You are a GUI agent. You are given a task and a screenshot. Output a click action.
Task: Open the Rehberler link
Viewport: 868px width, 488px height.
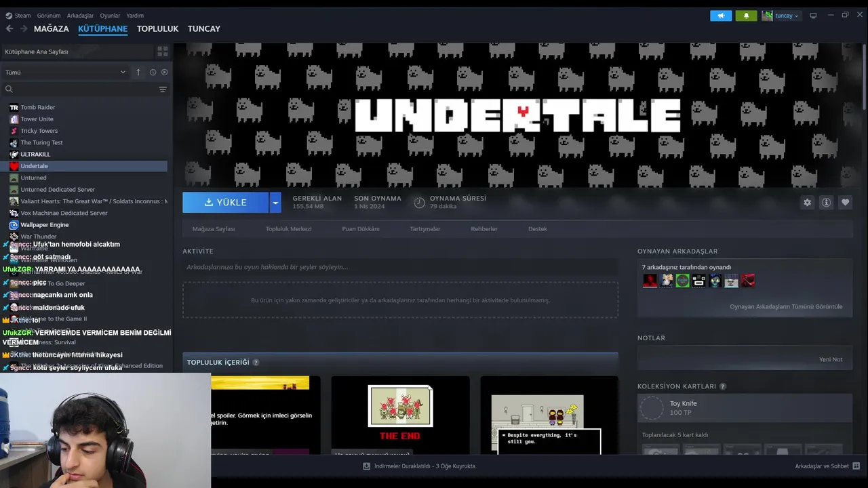coord(484,229)
